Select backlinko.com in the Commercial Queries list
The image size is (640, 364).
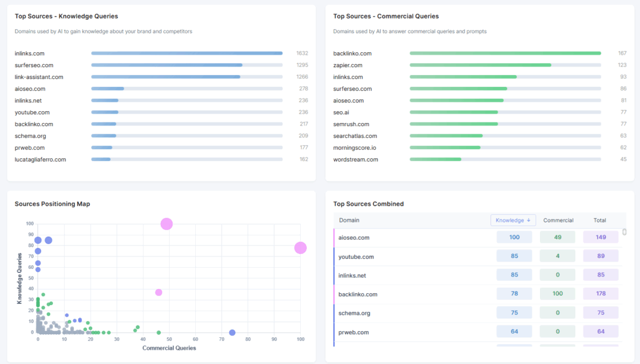tap(352, 53)
